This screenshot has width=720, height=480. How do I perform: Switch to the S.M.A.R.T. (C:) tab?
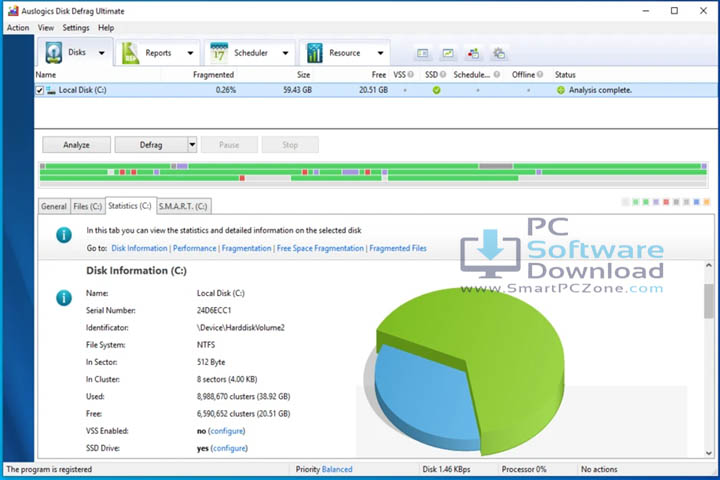pos(183,206)
